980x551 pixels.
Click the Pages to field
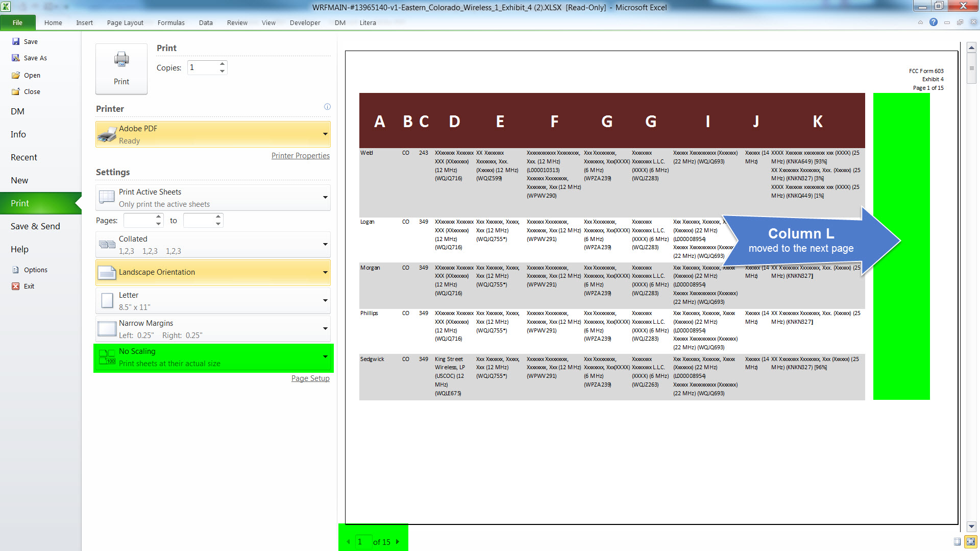pos(199,221)
